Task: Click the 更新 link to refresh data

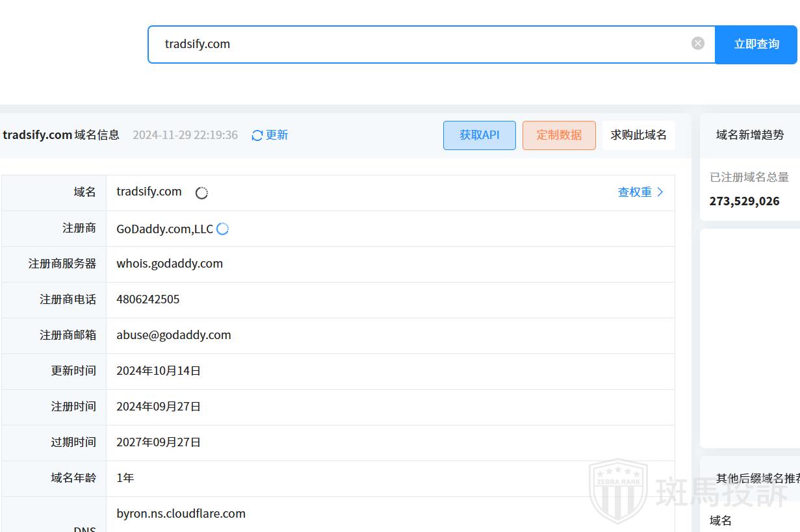Action: (277, 135)
